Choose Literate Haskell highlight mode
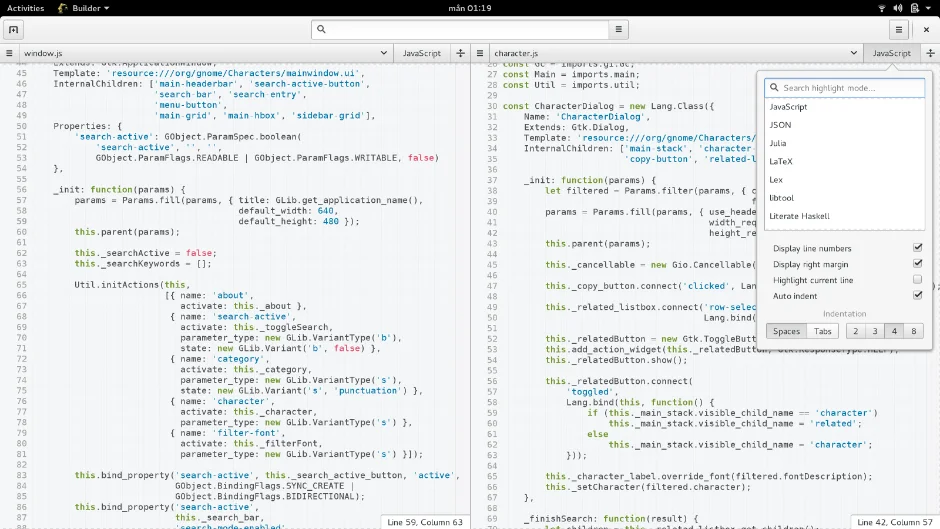Image resolution: width=940 pixels, height=529 pixels. point(799,216)
